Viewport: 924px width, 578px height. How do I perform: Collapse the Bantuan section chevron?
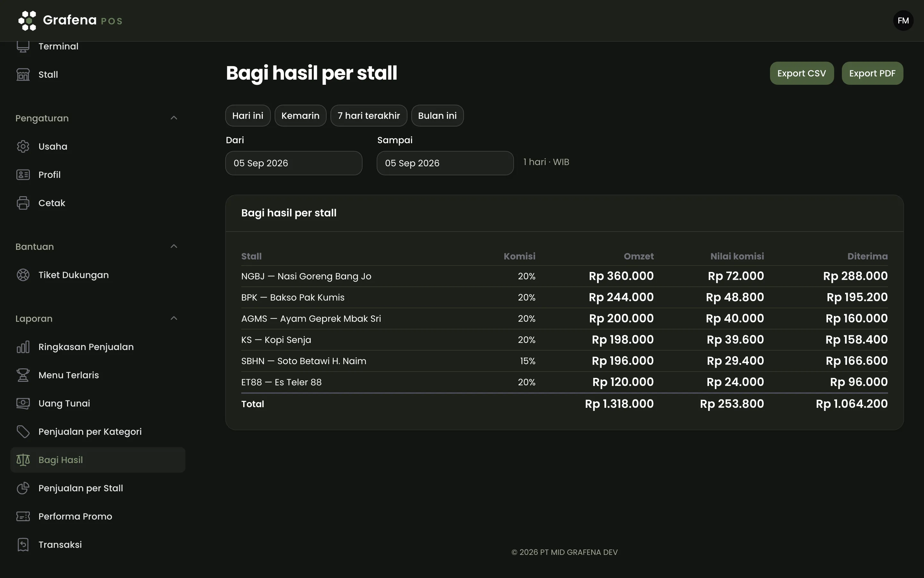[x=174, y=246]
